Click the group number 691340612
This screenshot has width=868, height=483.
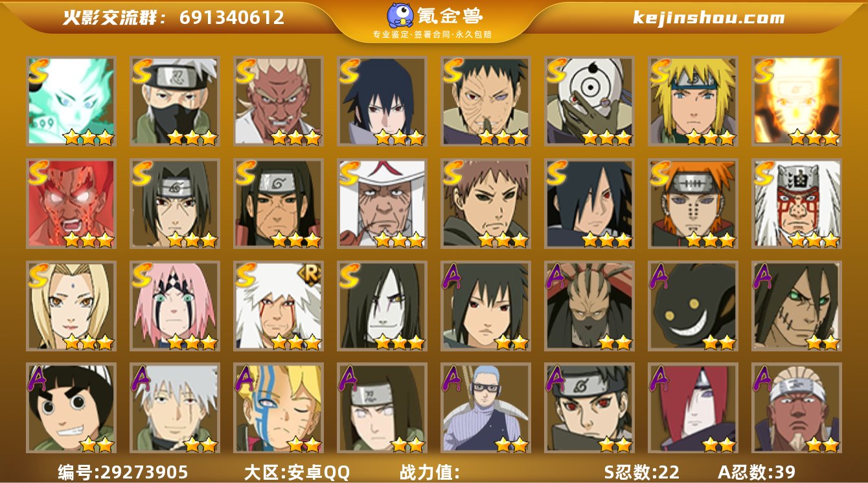point(232,18)
